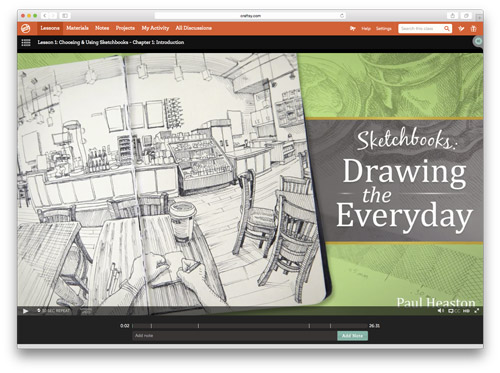
Task: Toggle HD video quality
Action: click(466, 311)
